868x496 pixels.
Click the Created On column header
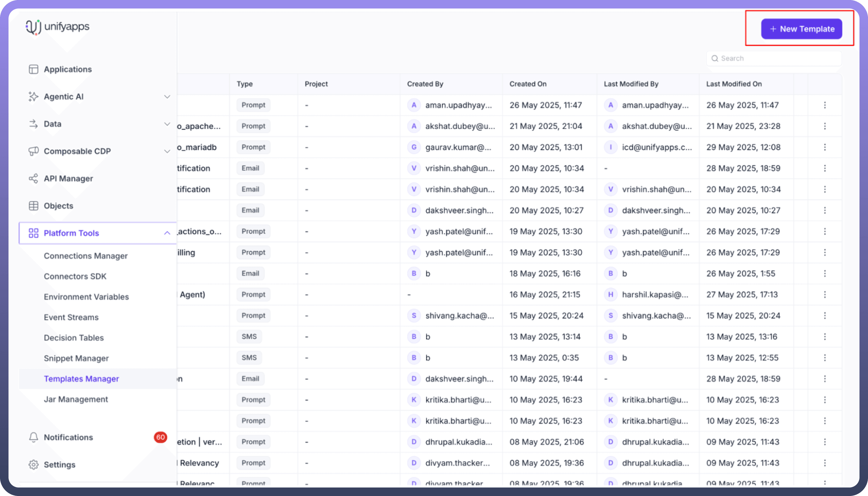point(528,84)
